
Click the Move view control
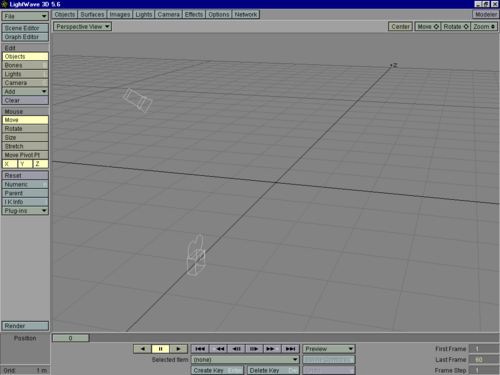[x=428, y=27]
